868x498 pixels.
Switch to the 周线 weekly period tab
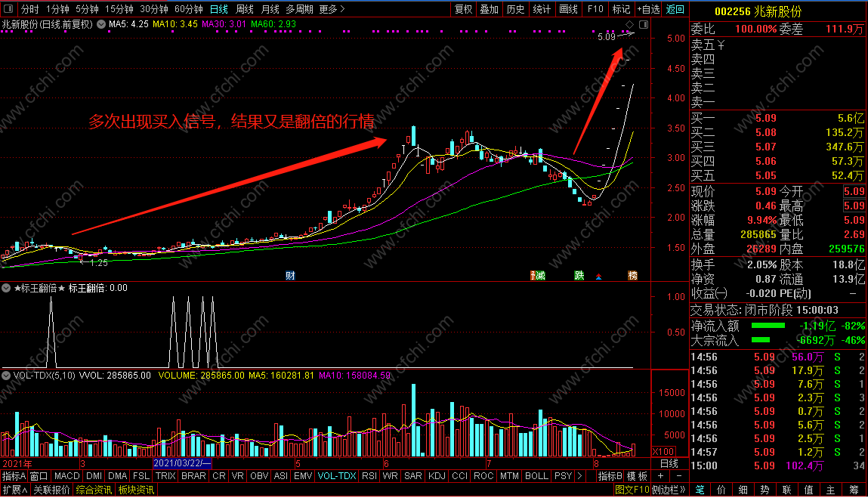click(x=244, y=9)
